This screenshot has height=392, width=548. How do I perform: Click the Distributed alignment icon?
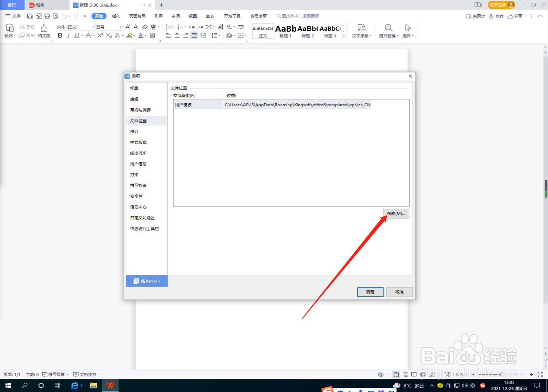tap(203, 35)
